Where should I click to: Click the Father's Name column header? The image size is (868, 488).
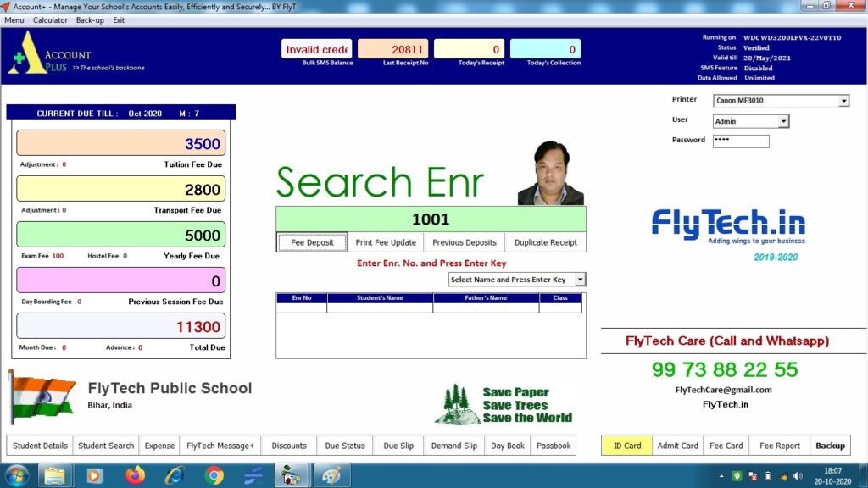point(486,297)
